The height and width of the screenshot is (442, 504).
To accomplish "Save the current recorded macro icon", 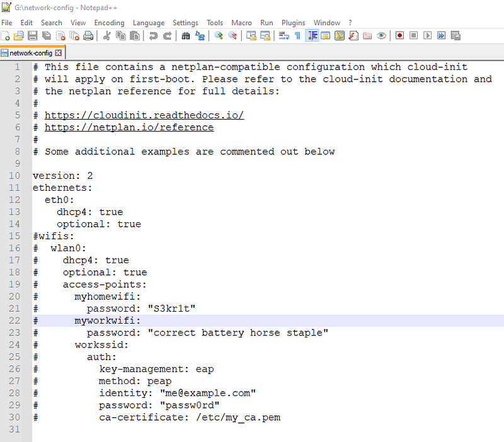I will tap(455, 35).
